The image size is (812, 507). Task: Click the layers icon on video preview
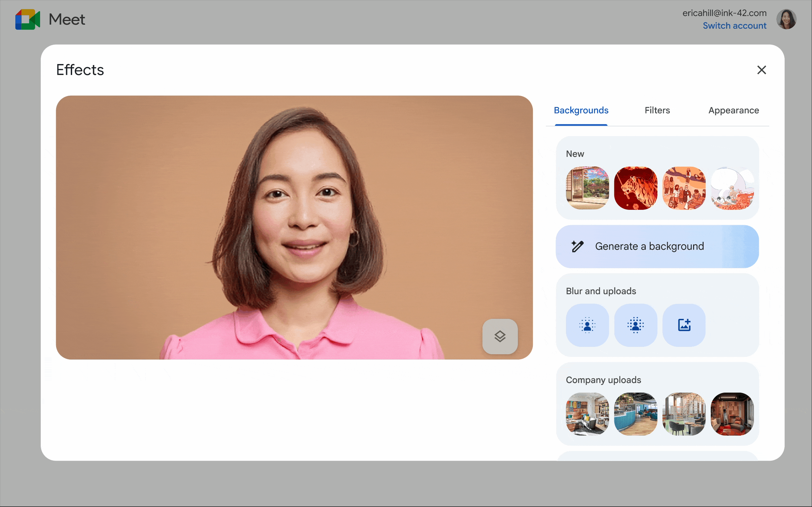pos(500,336)
